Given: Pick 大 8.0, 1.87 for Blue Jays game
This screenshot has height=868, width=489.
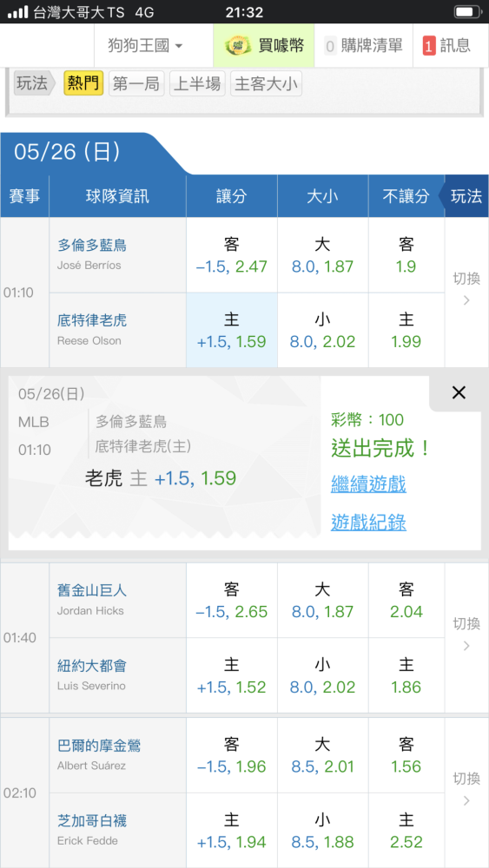Looking at the screenshot, I should 323,254.
